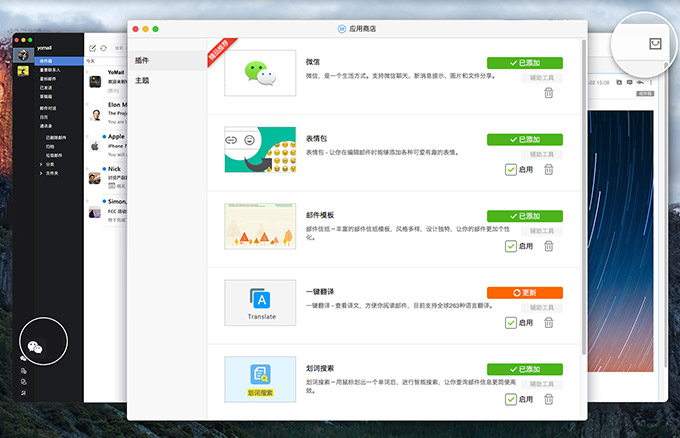Click the compose mail icon in YoMail window
The height and width of the screenshot is (438, 680).
[92, 48]
